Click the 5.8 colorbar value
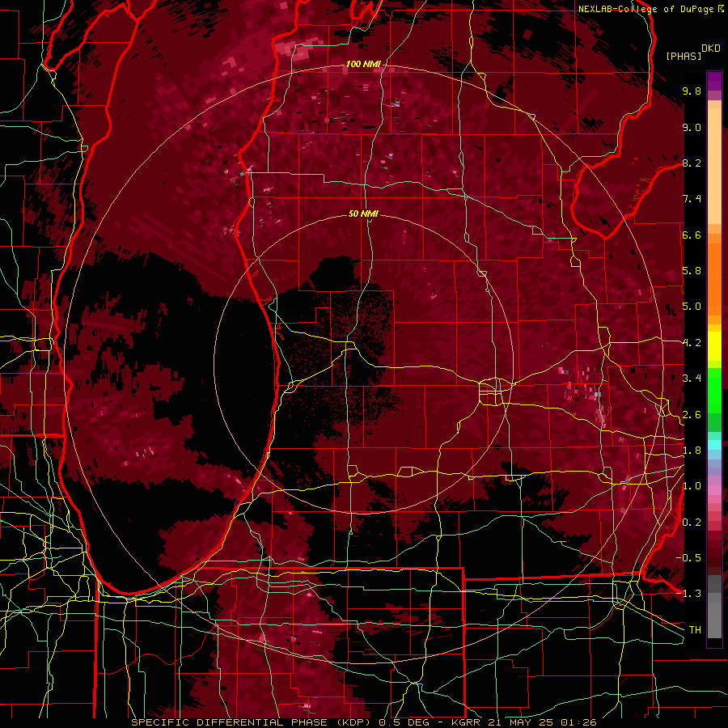This screenshot has height=728, width=728. (692, 271)
